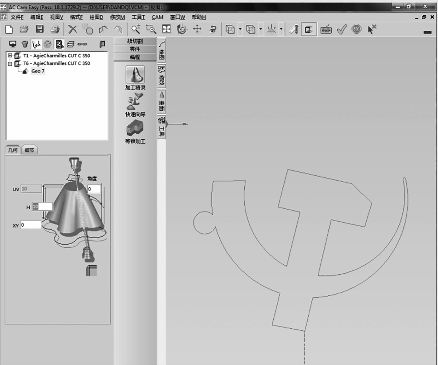Click the trash bin icon above the tree

(25, 44)
